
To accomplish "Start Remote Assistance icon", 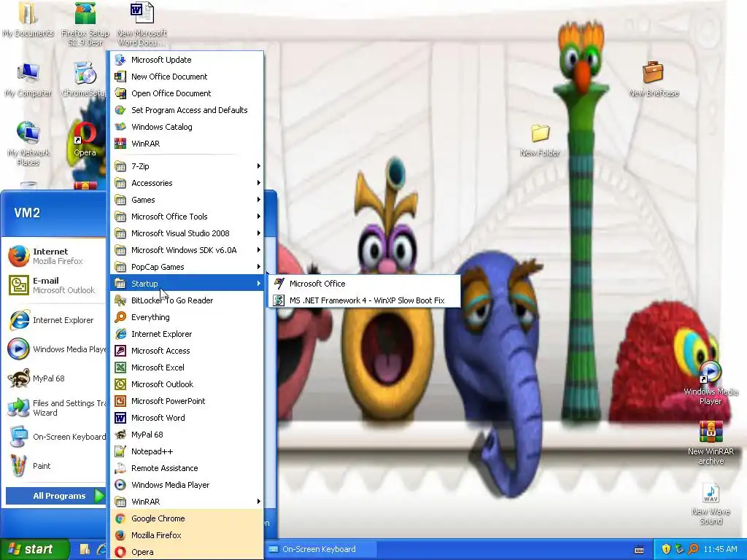I will click(x=121, y=468).
